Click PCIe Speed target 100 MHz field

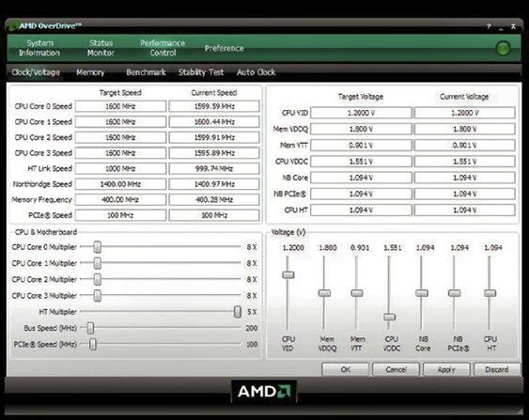120,215
